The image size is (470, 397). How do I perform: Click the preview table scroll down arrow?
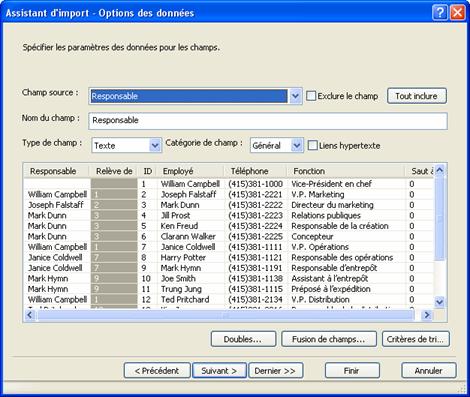pos(440,302)
